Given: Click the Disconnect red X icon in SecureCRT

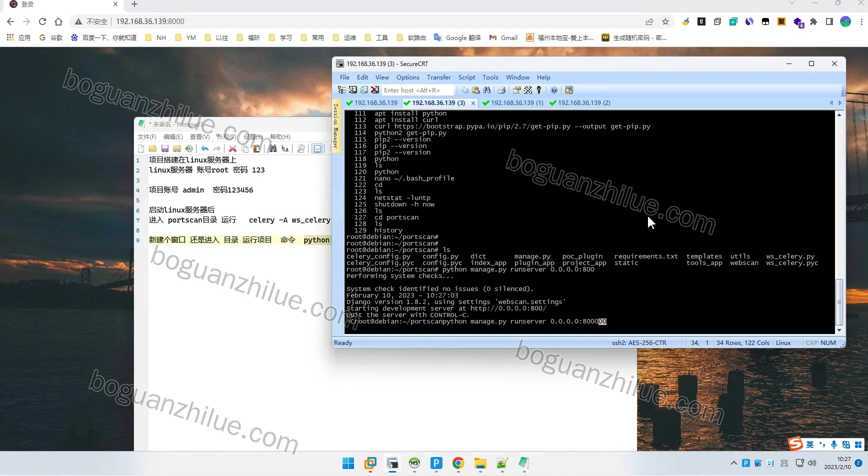Looking at the screenshot, I should point(375,90).
